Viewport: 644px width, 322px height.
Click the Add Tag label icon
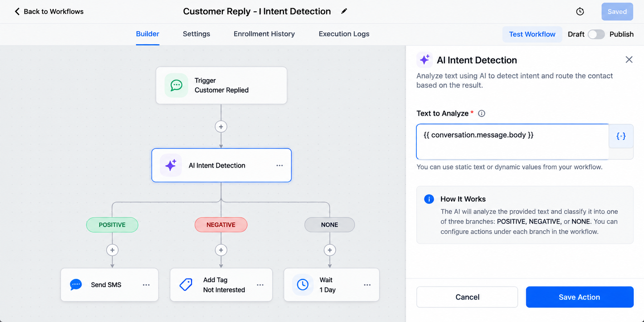click(x=186, y=285)
